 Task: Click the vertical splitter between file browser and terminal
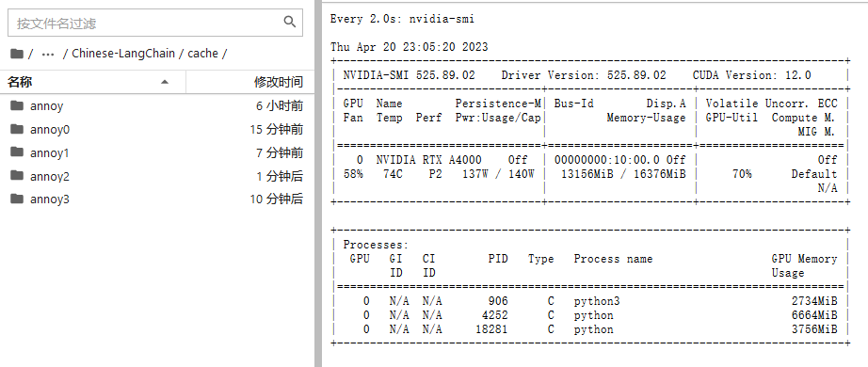pyautogui.click(x=318, y=183)
